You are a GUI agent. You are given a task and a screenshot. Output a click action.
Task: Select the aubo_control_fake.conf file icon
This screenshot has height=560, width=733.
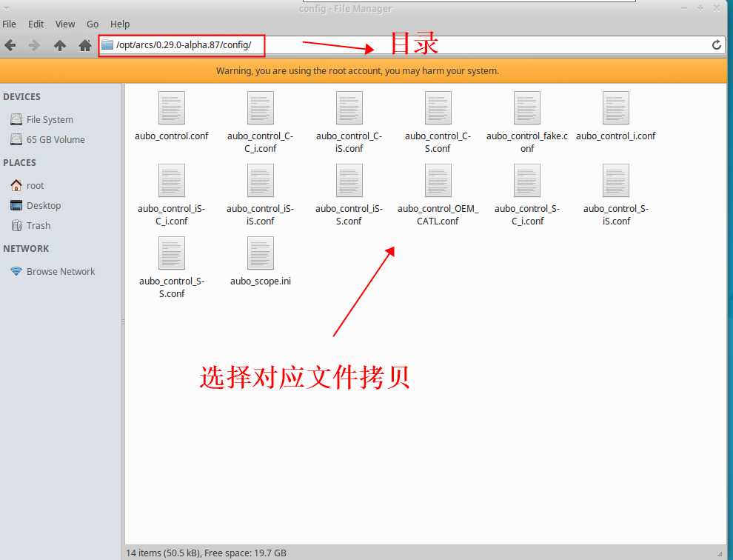(527, 107)
